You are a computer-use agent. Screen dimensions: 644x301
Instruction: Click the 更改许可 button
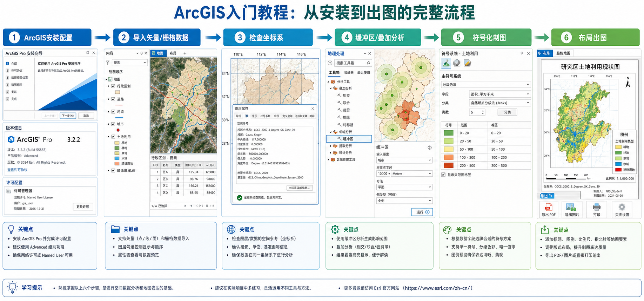(83, 207)
